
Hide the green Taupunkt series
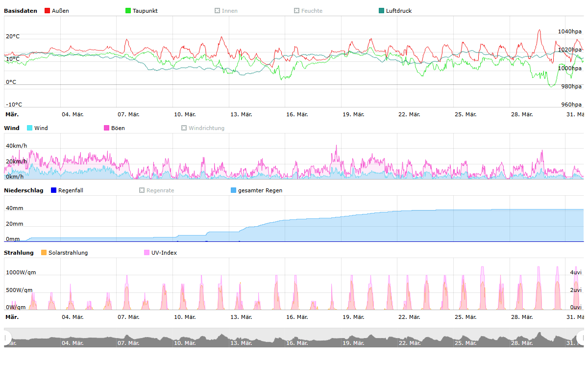coord(128,11)
